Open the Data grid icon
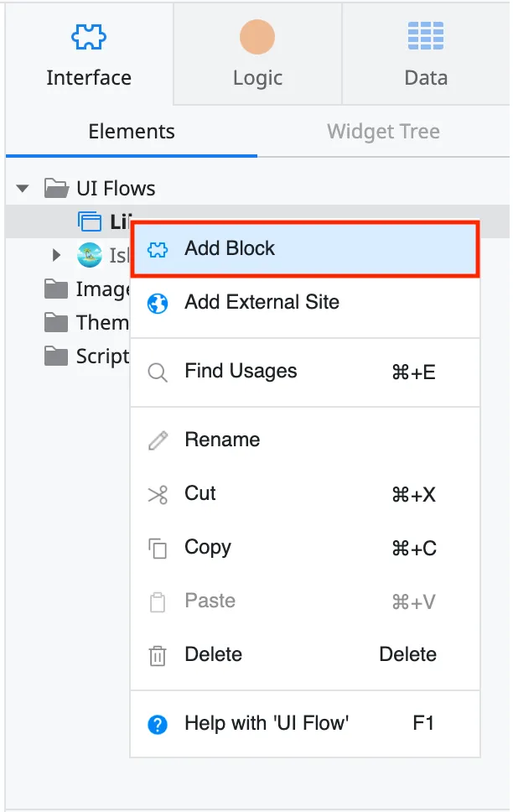 [426, 37]
